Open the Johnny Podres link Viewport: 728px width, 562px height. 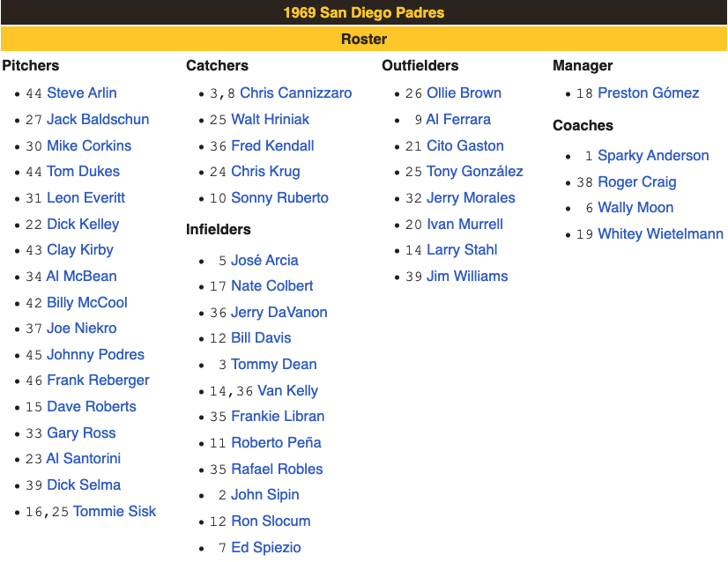(96, 355)
